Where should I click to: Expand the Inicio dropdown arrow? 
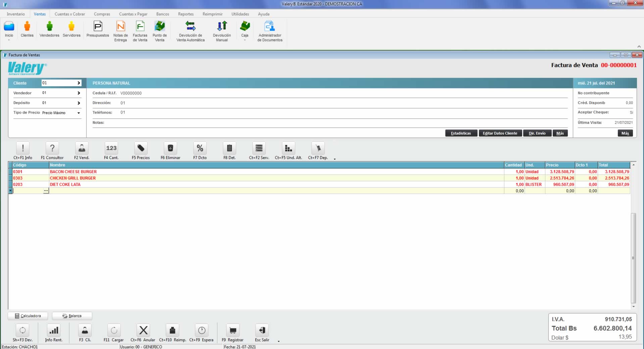click(9, 40)
